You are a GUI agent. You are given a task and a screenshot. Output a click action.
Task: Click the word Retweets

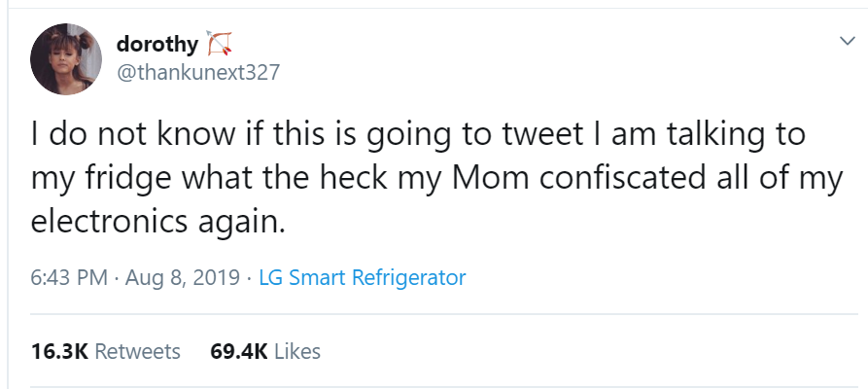click(x=137, y=351)
